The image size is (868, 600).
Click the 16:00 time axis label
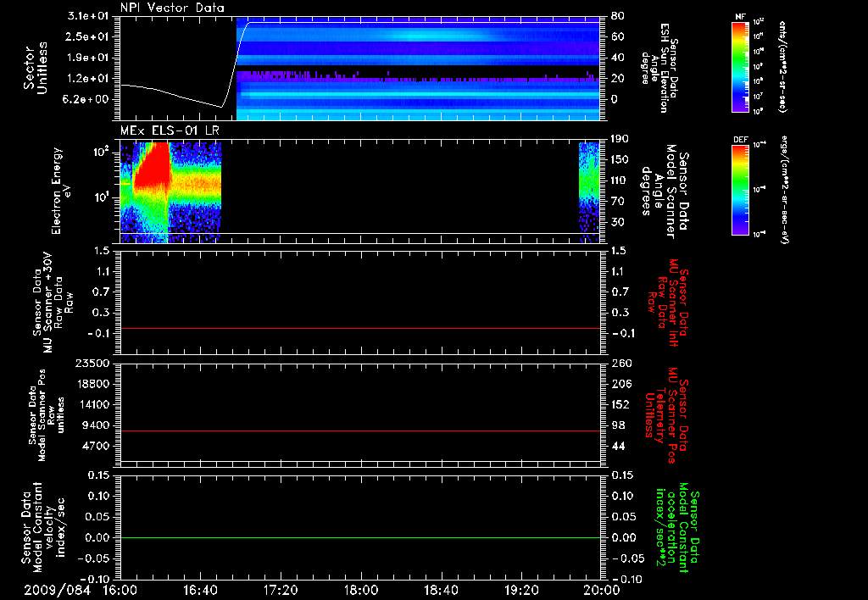120,590
